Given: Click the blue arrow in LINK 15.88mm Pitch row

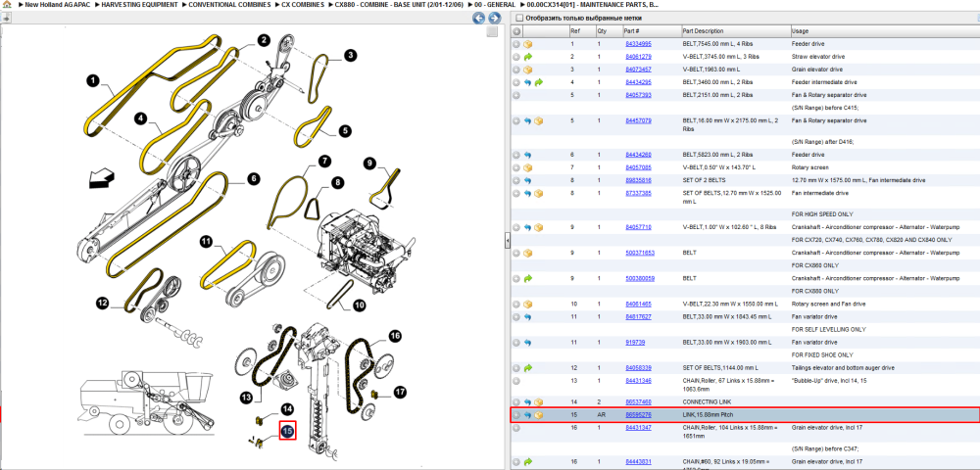Looking at the screenshot, I should pos(528,415).
